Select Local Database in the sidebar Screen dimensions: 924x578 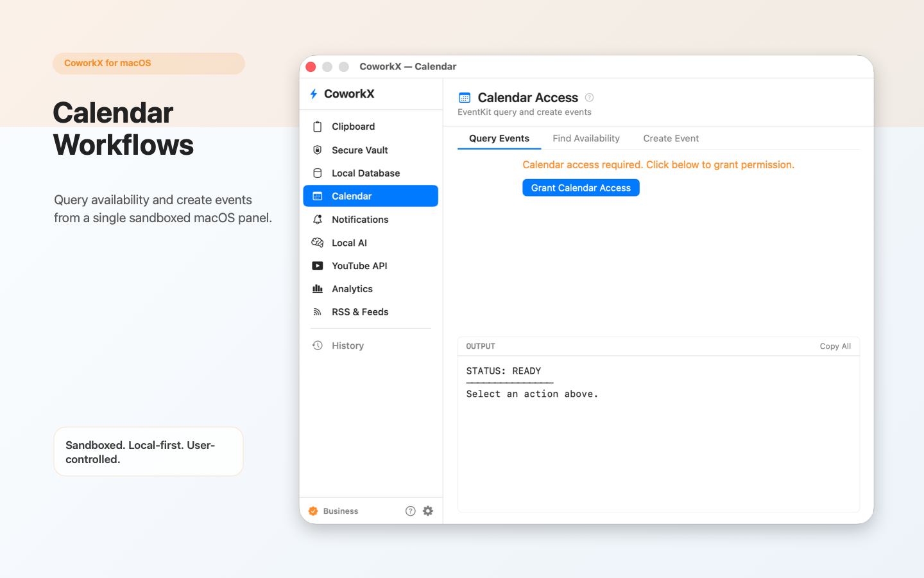tap(370, 173)
